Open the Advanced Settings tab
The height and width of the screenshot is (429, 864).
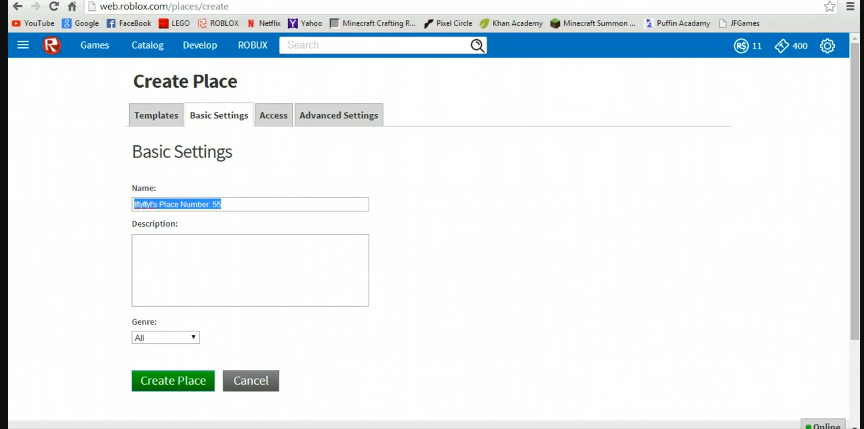(x=339, y=115)
